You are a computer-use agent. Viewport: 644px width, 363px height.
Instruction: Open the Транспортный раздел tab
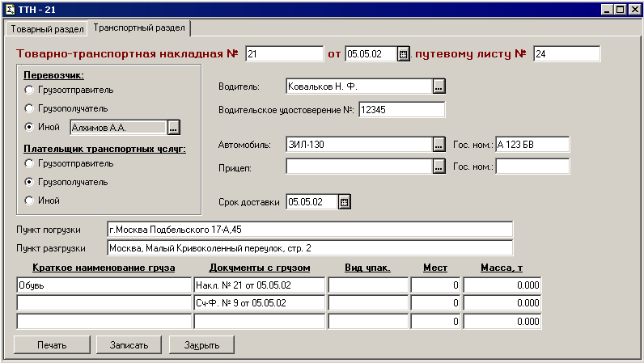pyautogui.click(x=139, y=28)
